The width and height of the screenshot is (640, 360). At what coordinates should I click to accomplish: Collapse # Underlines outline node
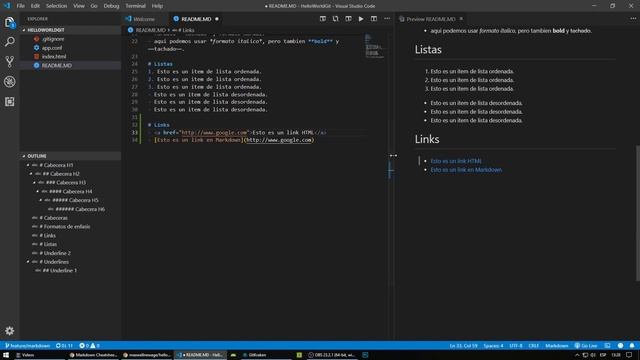tap(28, 262)
